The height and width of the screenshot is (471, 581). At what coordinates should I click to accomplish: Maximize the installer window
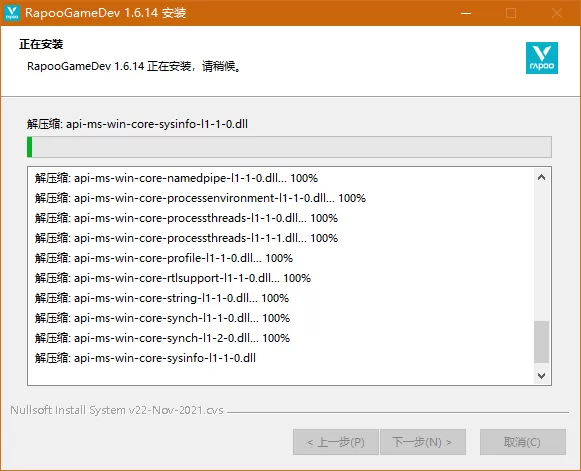click(511, 13)
